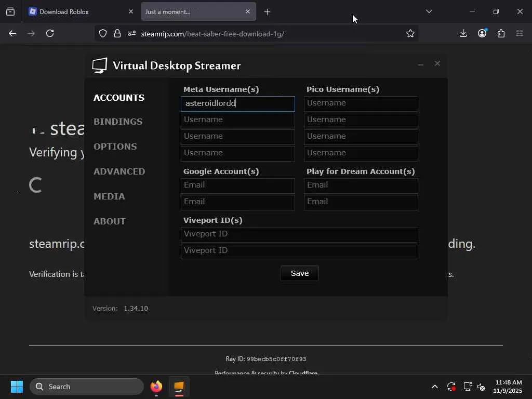The width and height of the screenshot is (532, 399).
Task: Close the Download Roblox tab
Action: click(131, 11)
